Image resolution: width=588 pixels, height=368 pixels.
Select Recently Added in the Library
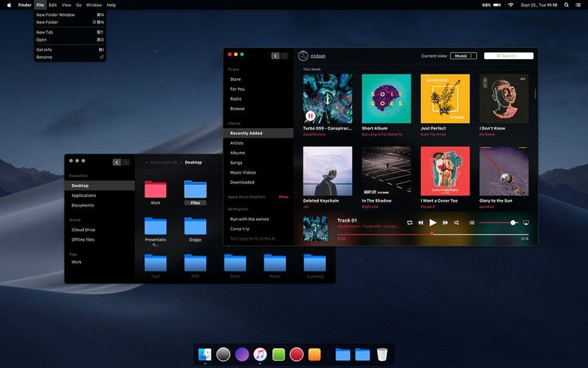point(258,133)
